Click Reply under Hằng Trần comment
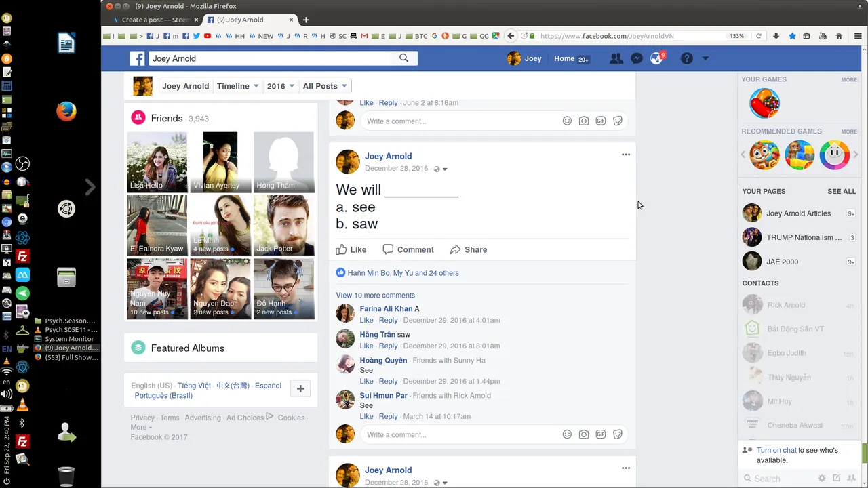 point(388,346)
